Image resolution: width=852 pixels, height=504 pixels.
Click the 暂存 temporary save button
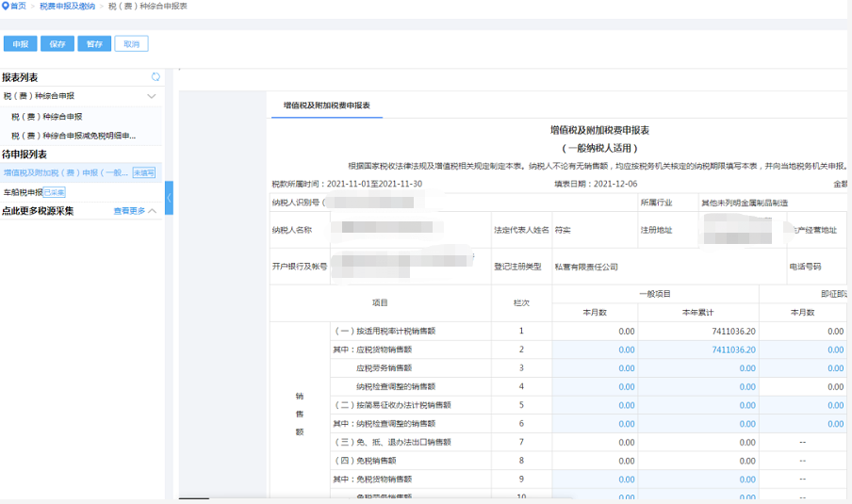(x=94, y=44)
